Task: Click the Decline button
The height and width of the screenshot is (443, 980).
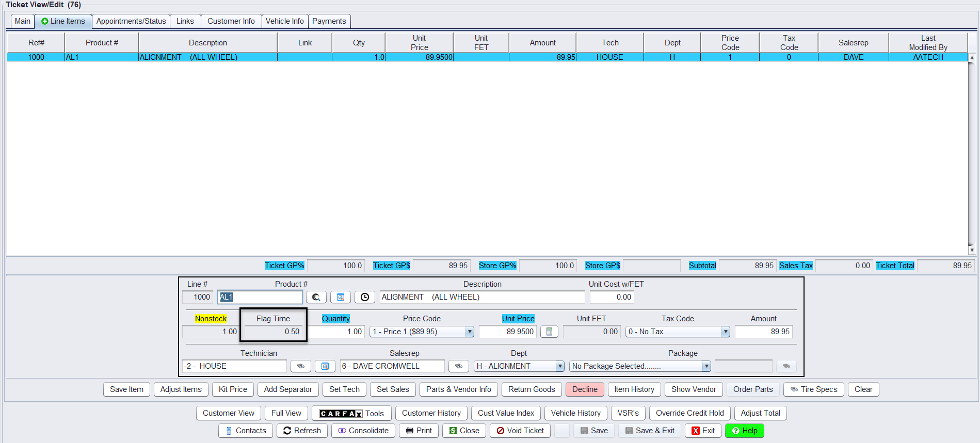Action: pos(584,389)
